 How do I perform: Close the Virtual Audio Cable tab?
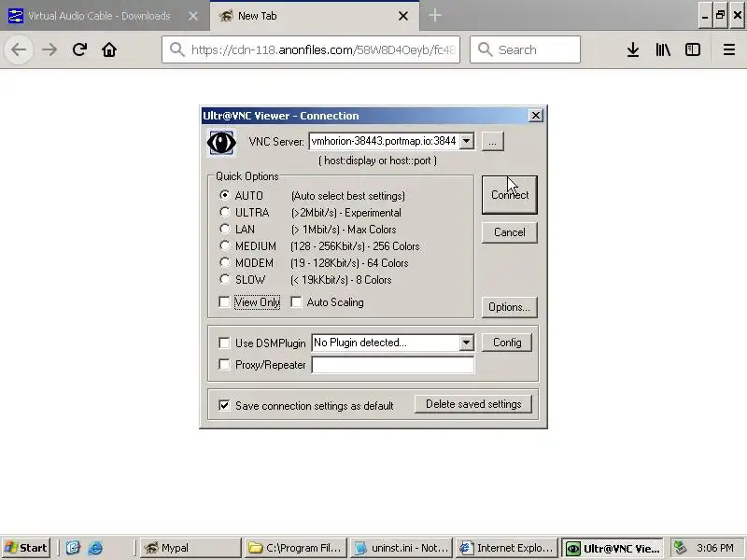[193, 16]
